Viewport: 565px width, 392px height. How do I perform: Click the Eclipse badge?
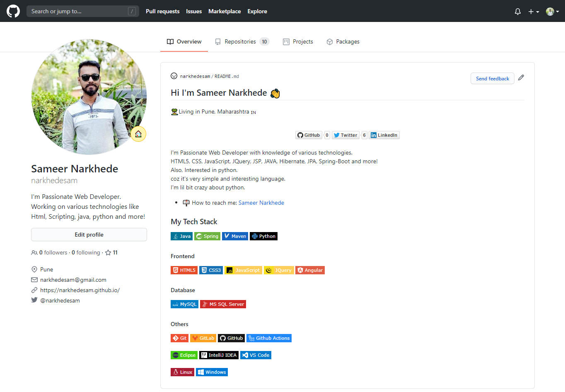(x=184, y=355)
